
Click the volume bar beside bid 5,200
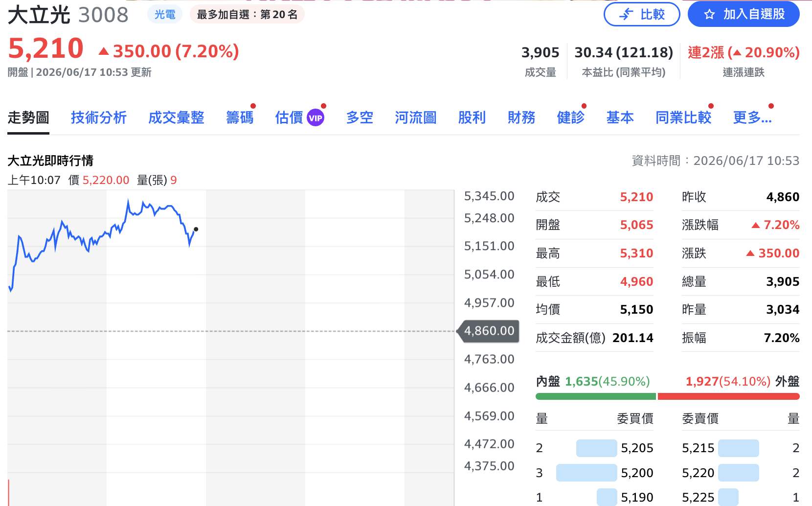click(586, 473)
